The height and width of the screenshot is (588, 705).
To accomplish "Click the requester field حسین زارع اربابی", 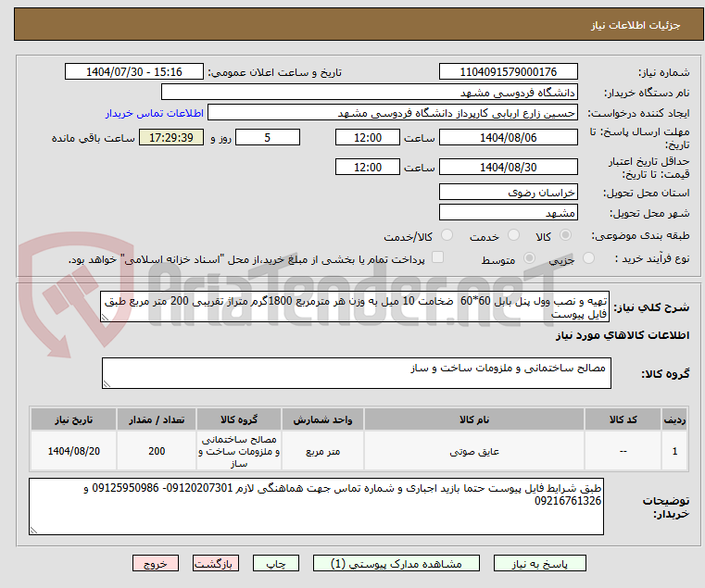I will click(393, 112).
